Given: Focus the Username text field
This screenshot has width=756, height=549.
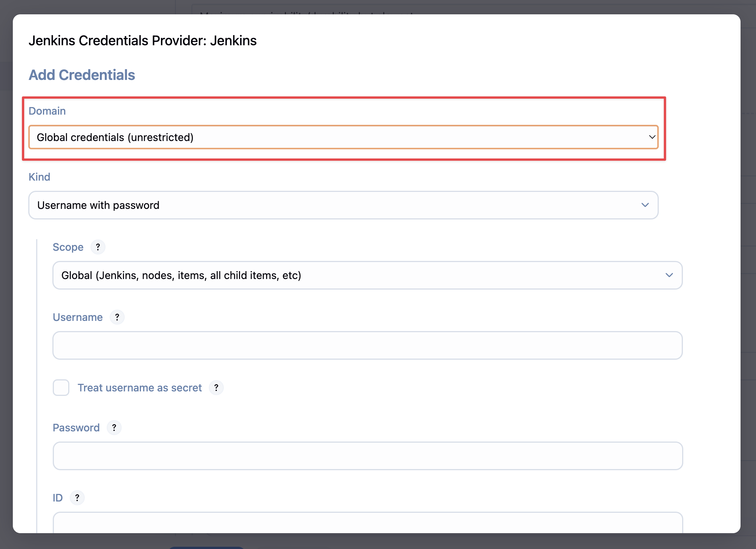Looking at the screenshot, I should click(367, 345).
